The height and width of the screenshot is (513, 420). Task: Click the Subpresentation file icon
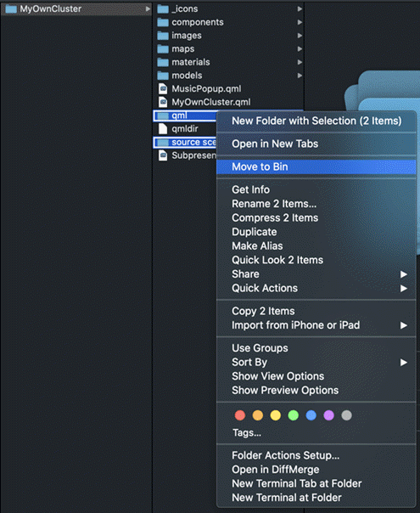[163, 155]
